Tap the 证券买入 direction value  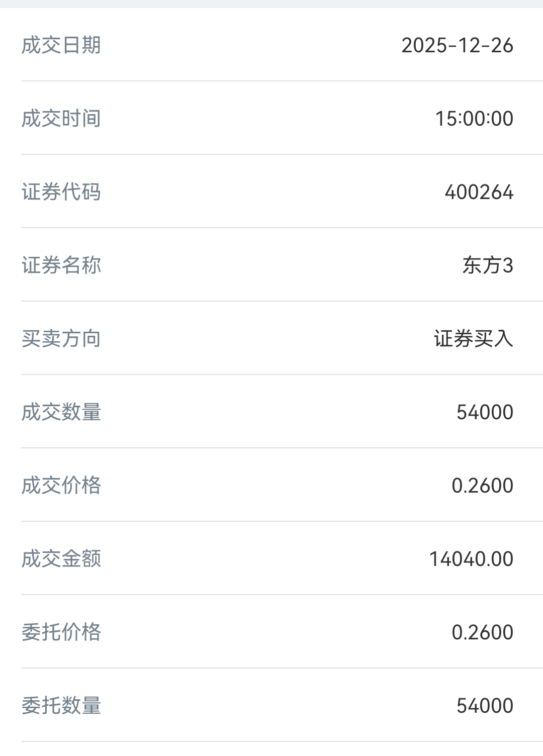474,339
